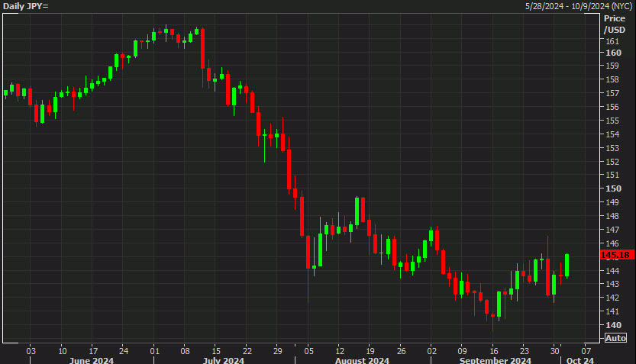This screenshot has width=636, height=364.
Task: Click the date range text at top right
Action: coord(578,6)
